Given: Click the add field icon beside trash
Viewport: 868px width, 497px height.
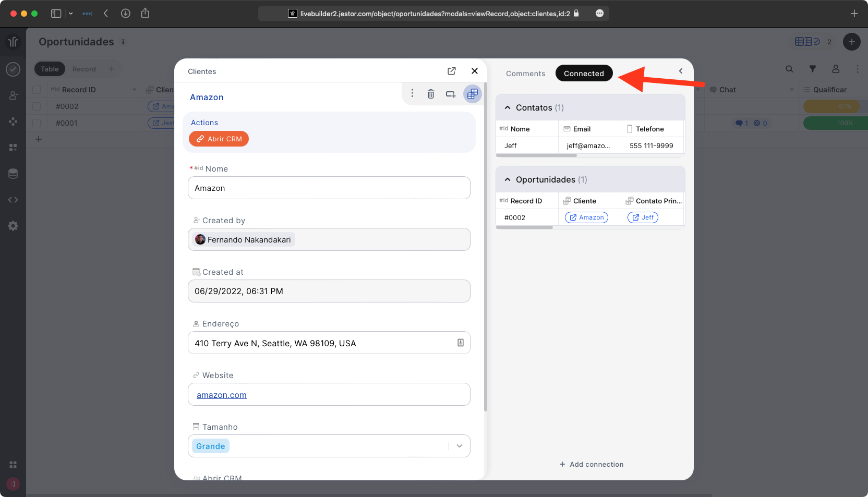Looking at the screenshot, I should (451, 94).
